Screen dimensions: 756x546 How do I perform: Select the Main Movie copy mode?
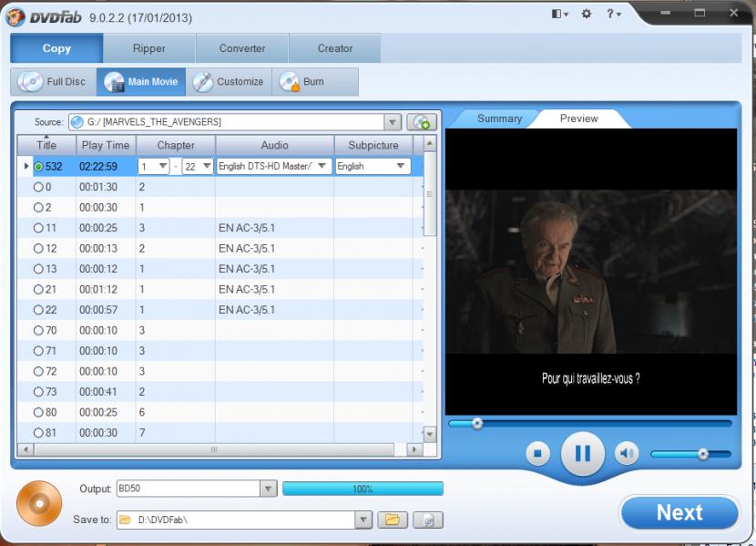(x=141, y=81)
